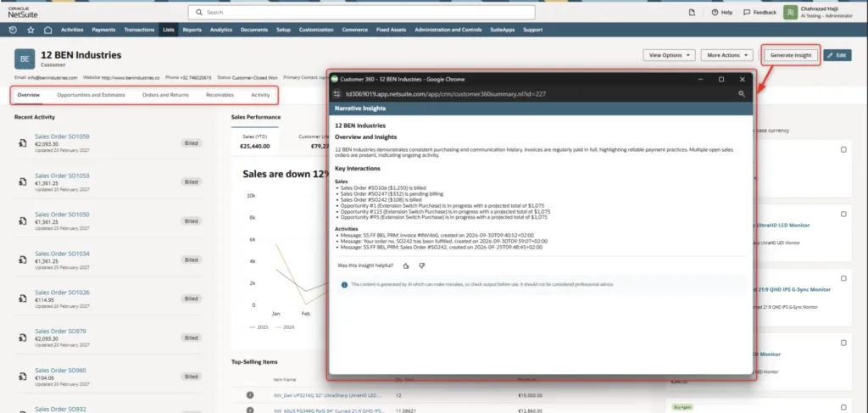Select the Overview tab
868x413 pixels.
[x=28, y=95]
